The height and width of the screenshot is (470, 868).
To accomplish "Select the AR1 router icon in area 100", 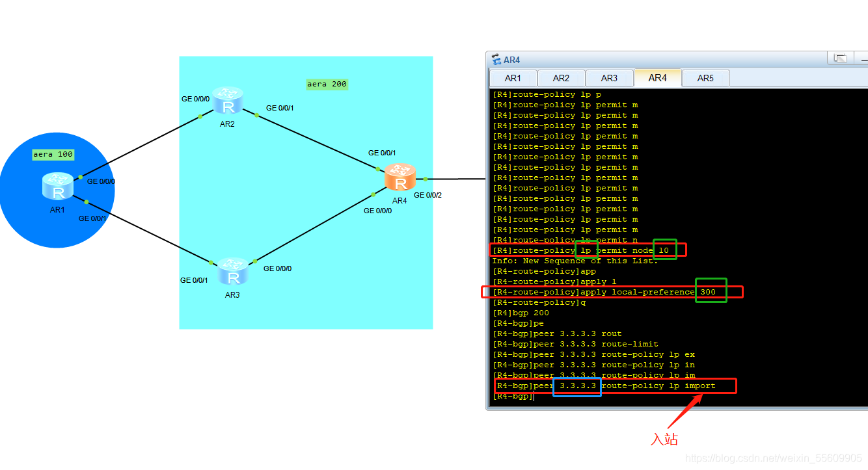I will point(58,187).
